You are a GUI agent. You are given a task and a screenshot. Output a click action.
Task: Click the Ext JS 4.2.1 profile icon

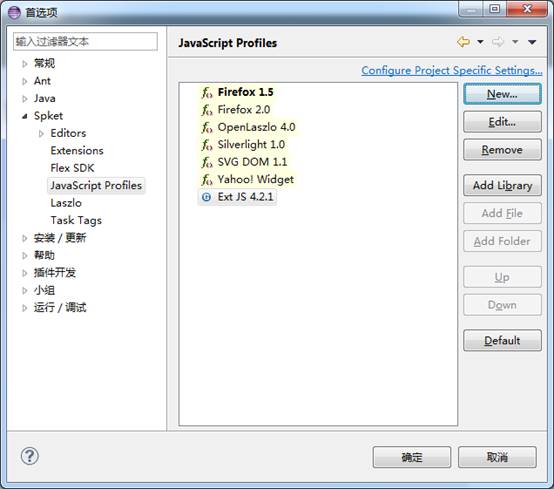coord(206,197)
